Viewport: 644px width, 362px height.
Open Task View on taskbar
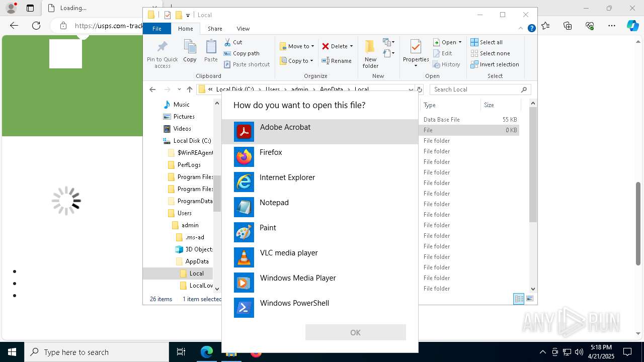(x=181, y=352)
